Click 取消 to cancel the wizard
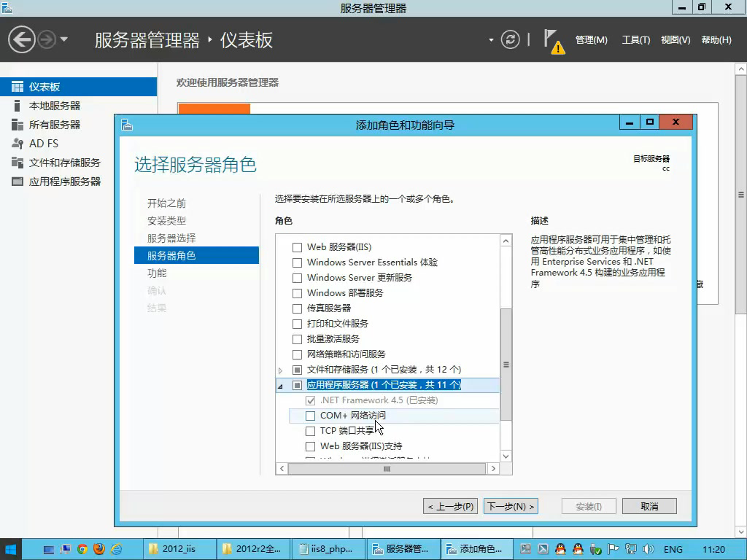Viewport: 747px width, 560px height. pos(649,506)
